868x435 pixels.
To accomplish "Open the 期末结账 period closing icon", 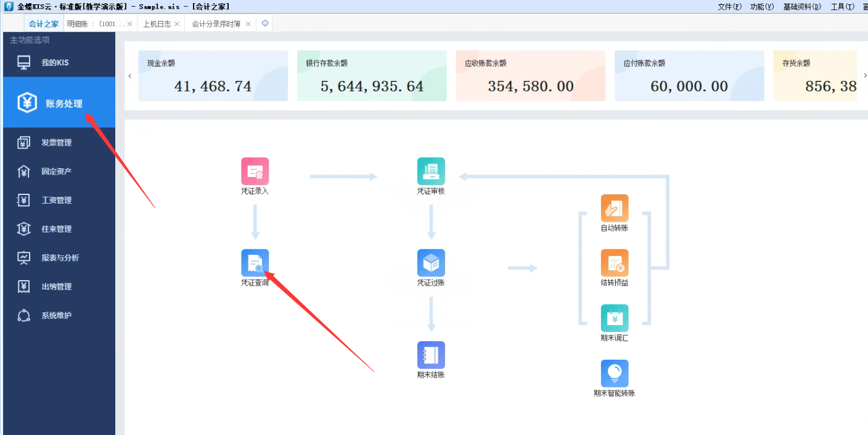I will click(x=431, y=355).
